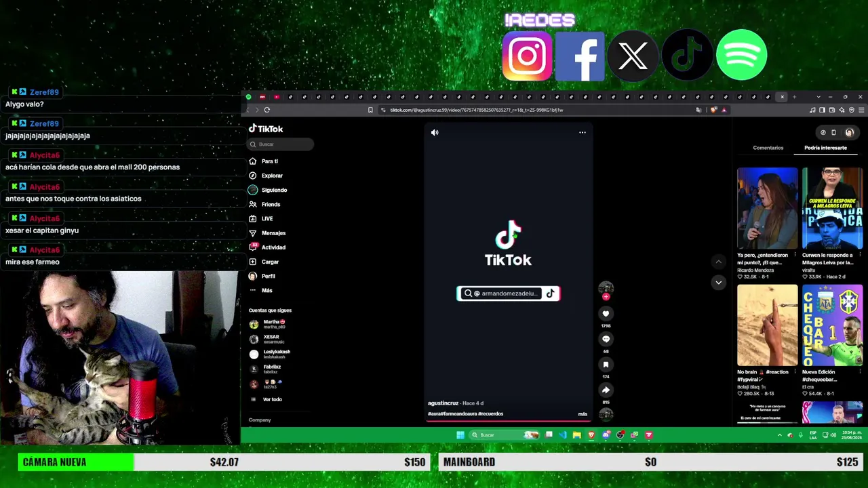Image resolution: width=868 pixels, height=488 pixels.
Task: Switch to the Comentarios tab
Action: click(768, 148)
